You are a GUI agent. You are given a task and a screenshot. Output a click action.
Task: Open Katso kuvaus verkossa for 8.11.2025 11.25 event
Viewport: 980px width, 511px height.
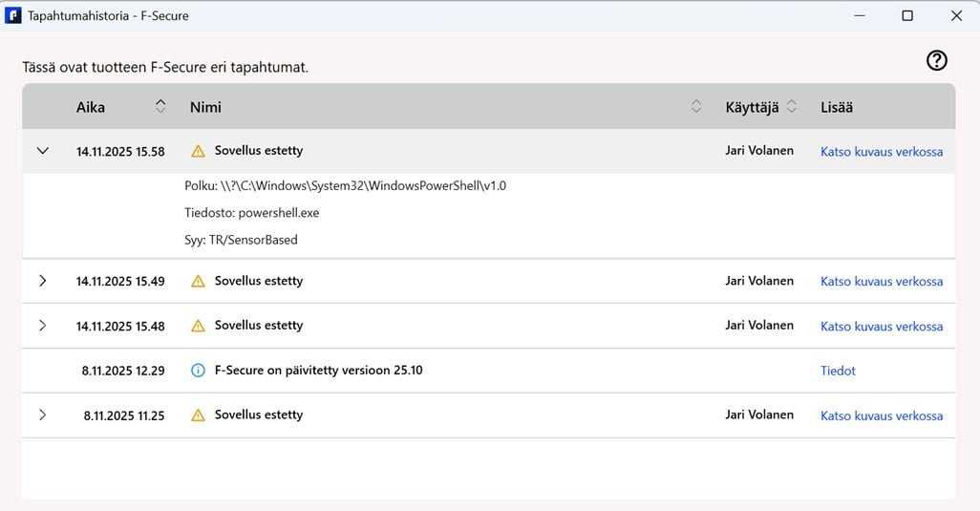tap(882, 415)
